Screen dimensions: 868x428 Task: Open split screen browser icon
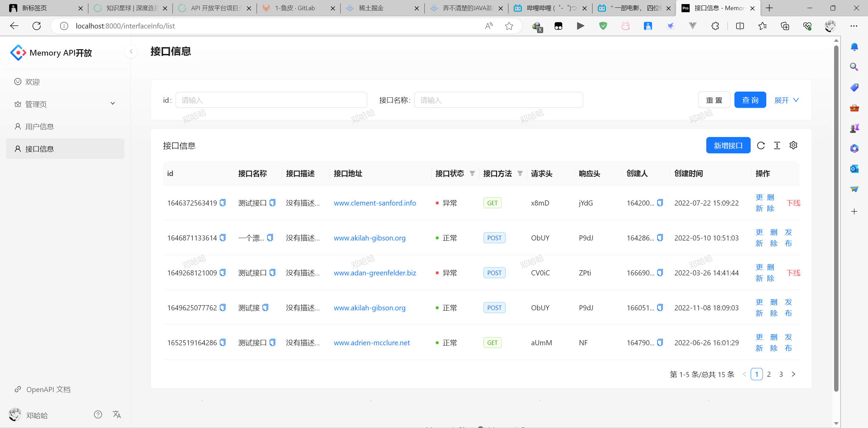pos(740,26)
